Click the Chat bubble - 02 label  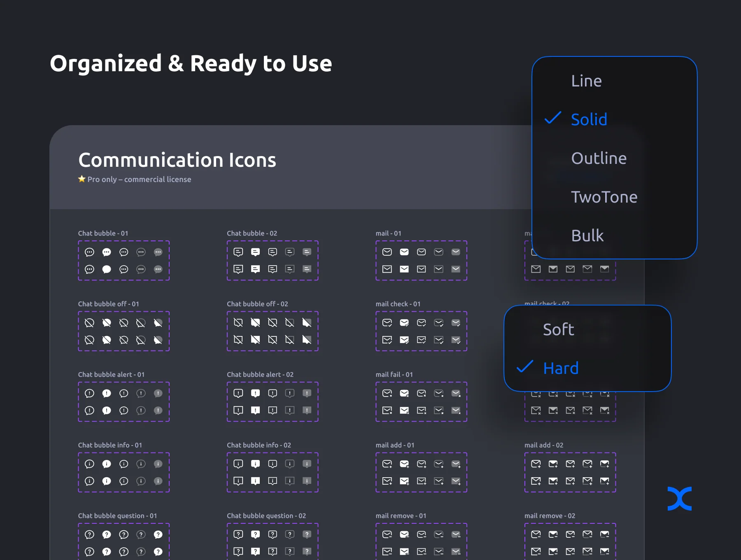tap(252, 233)
